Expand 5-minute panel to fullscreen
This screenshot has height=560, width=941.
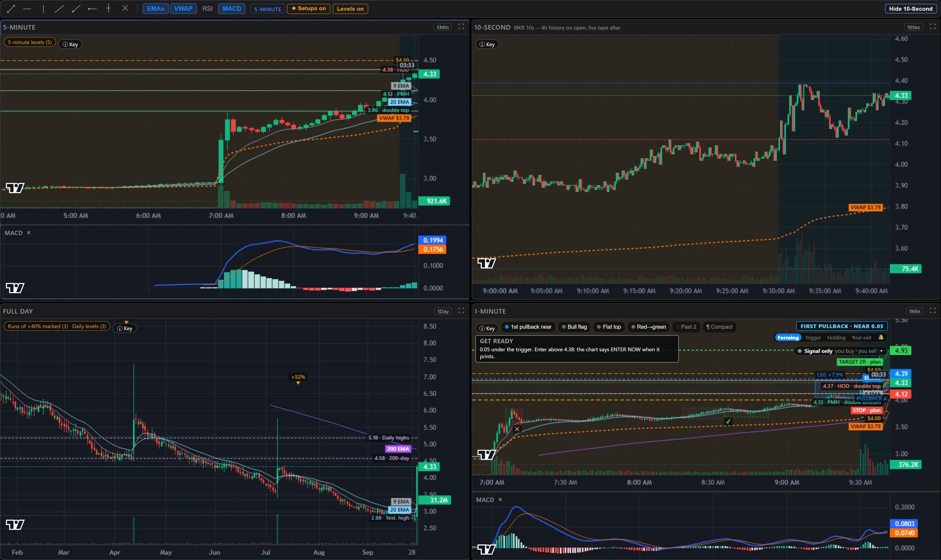pos(461,27)
